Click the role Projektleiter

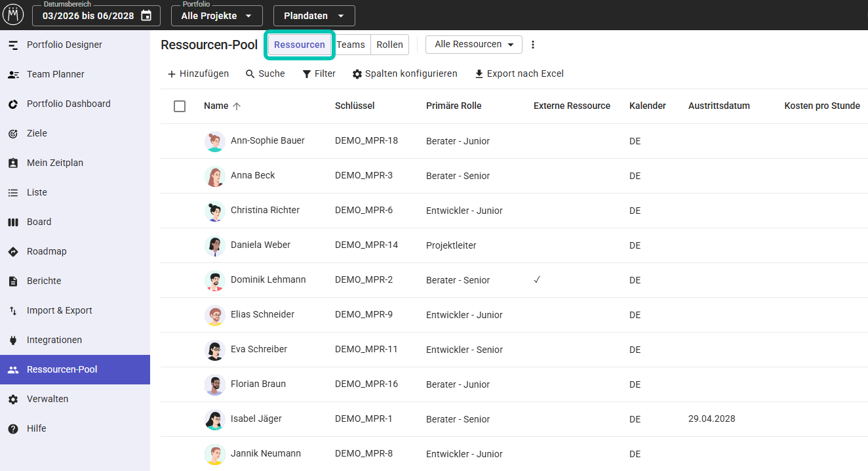(x=451, y=246)
